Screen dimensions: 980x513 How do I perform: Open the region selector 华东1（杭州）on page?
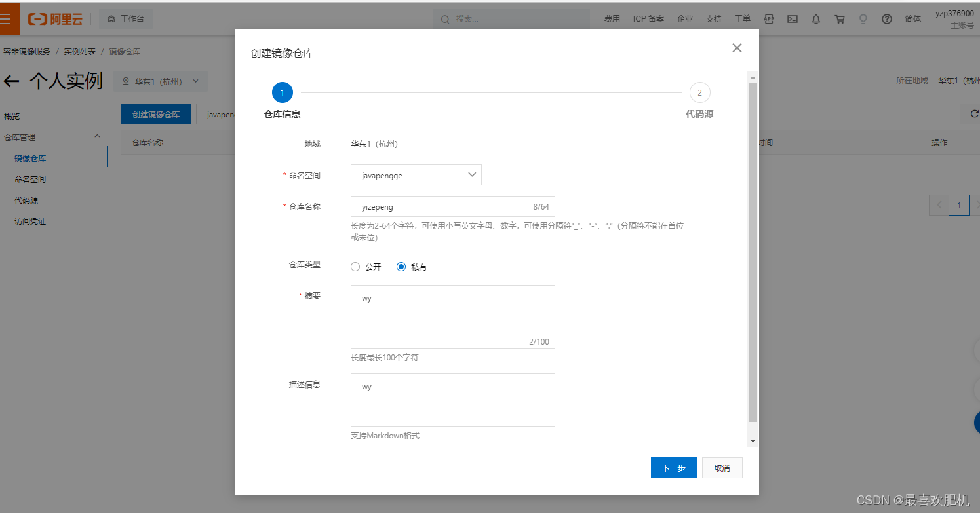click(161, 81)
